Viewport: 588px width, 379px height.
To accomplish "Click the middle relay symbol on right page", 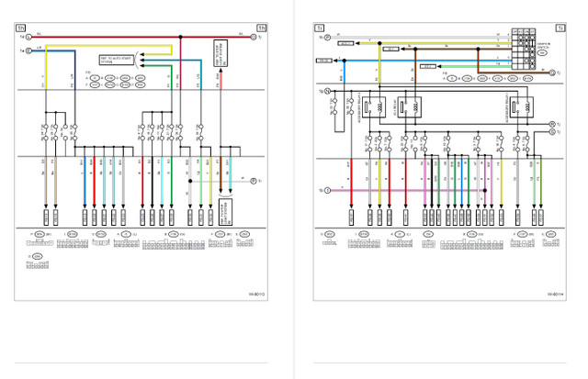I will point(411,106).
